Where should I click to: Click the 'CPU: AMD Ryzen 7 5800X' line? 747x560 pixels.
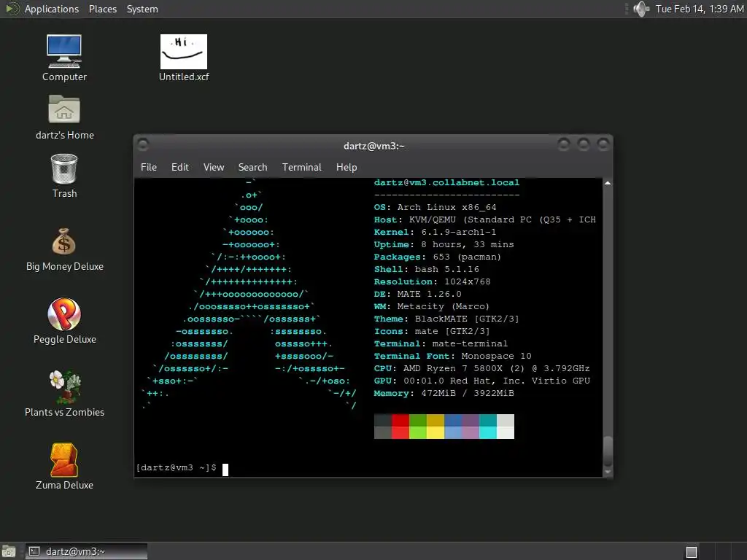[x=481, y=368]
